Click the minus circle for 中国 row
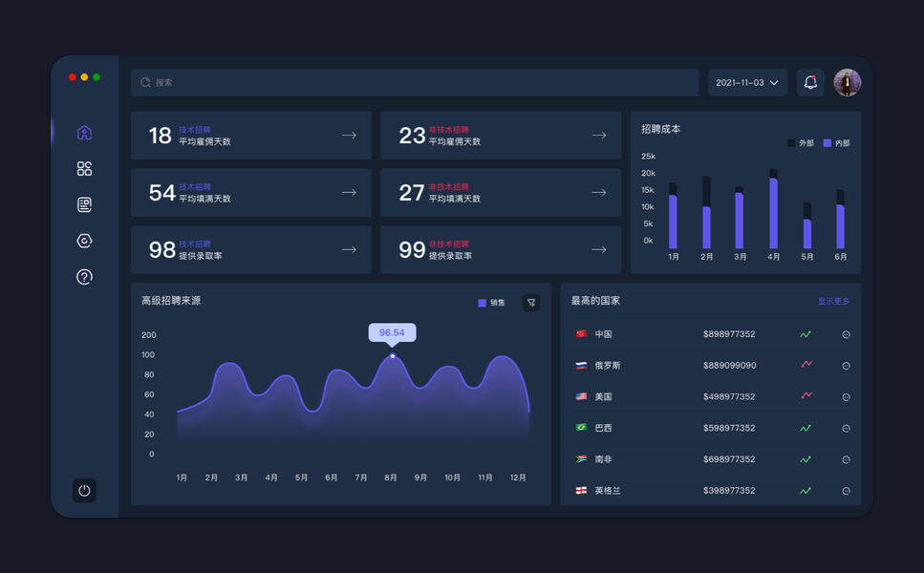This screenshot has width=924, height=573. click(847, 334)
